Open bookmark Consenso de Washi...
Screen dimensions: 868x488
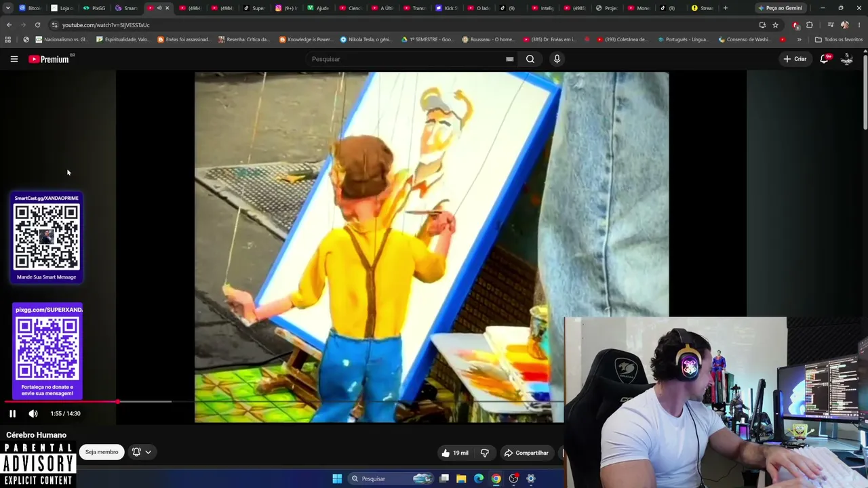(744, 39)
